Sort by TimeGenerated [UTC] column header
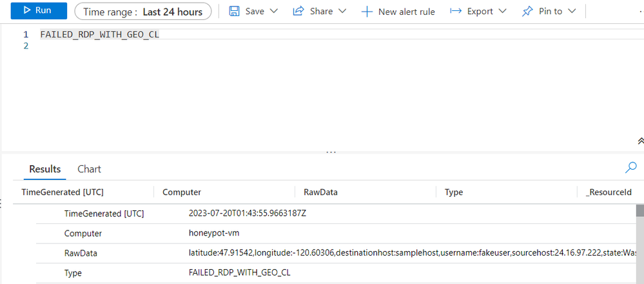 [63, 192]
